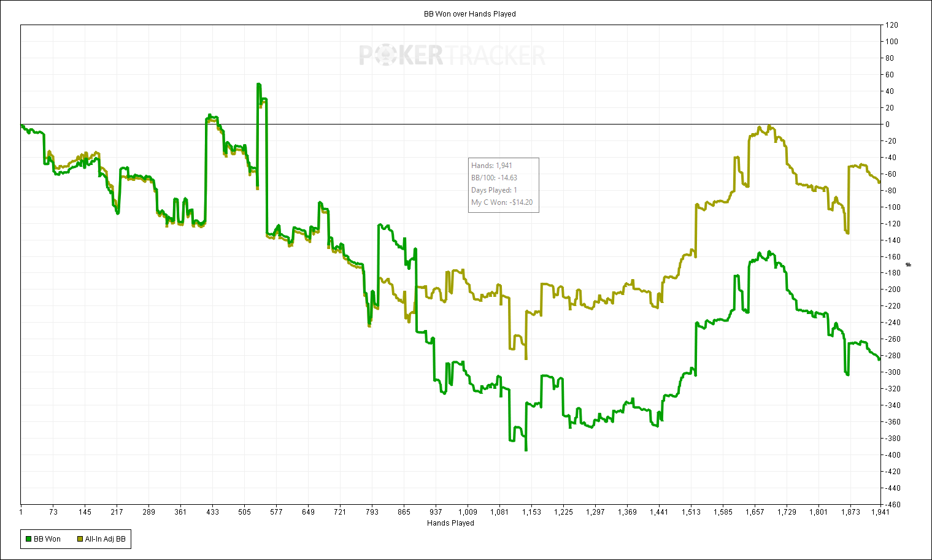Click x-axis tick label 73
This screenshot has height=560, width=932.
click(x=53, y=512)
